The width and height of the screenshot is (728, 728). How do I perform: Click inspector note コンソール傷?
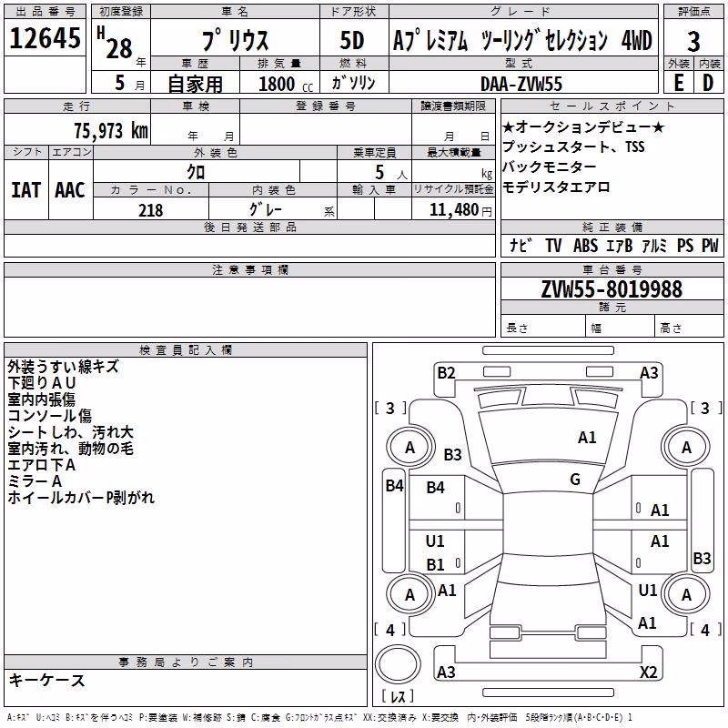click(x=50, y=416)
